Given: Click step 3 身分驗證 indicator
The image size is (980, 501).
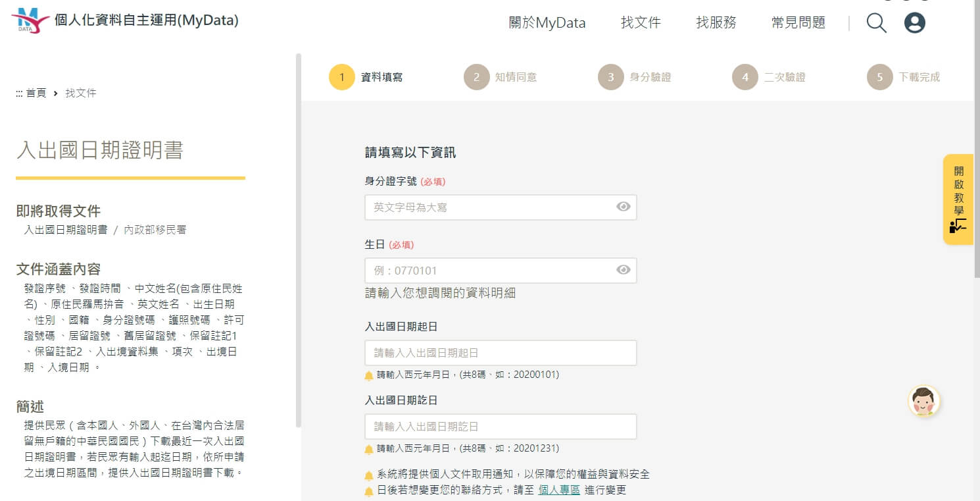Looking at the screenshot, I should [x=635, y=77].
